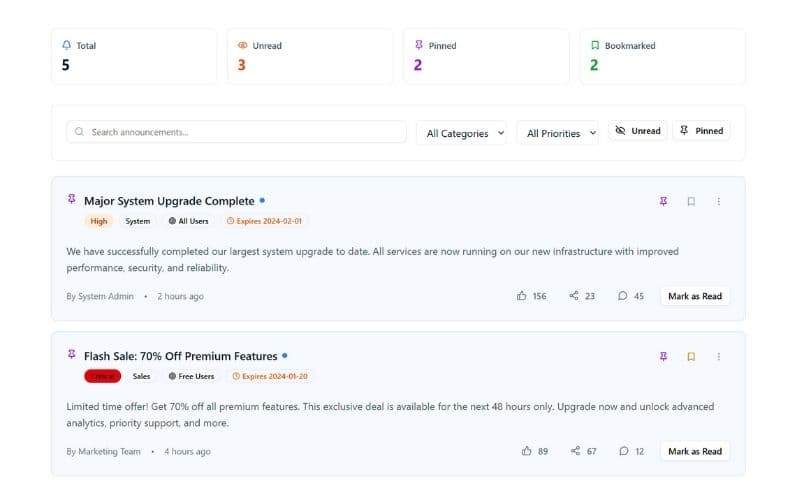Mark Major System Upgrade as read
The image size is (800, 500).
(695, 296)
